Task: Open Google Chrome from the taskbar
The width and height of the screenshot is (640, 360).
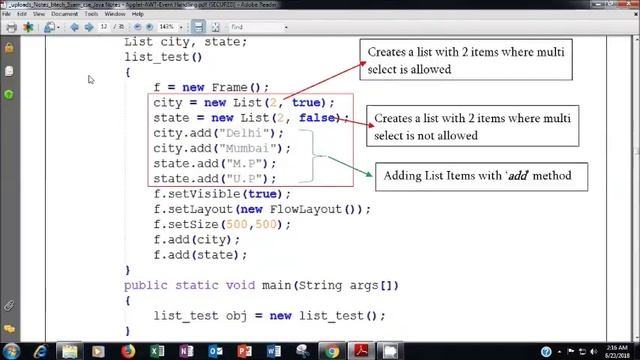Action: click(332, 351)
